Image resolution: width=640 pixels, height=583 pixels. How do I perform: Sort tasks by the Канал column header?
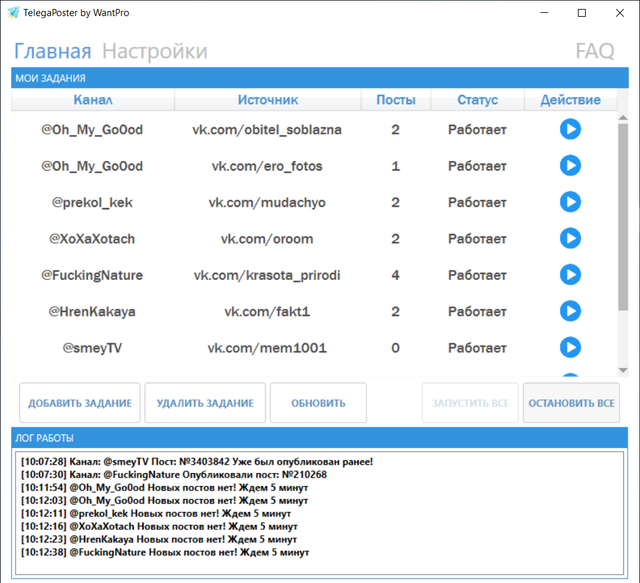click(x=93, y=100)
